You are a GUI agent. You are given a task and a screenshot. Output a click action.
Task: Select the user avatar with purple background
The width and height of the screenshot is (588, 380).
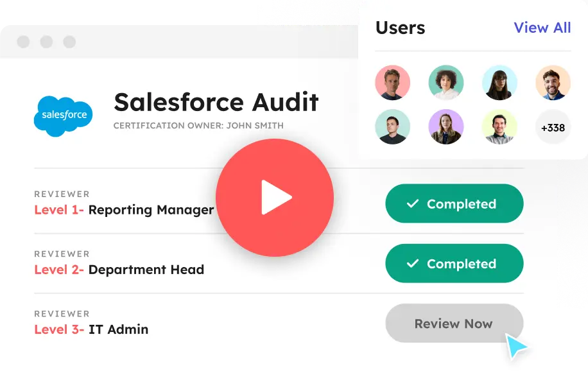pyautogui.click(x=446, y=126)
